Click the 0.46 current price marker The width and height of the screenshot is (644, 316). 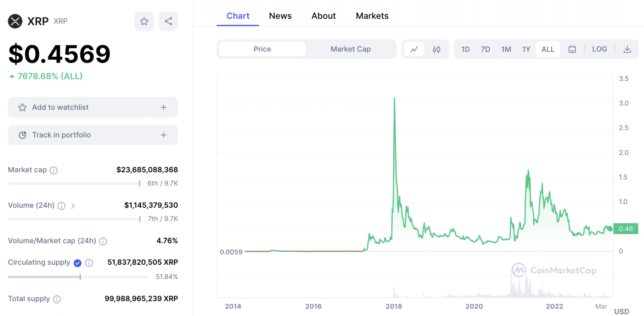pos(625,229)
